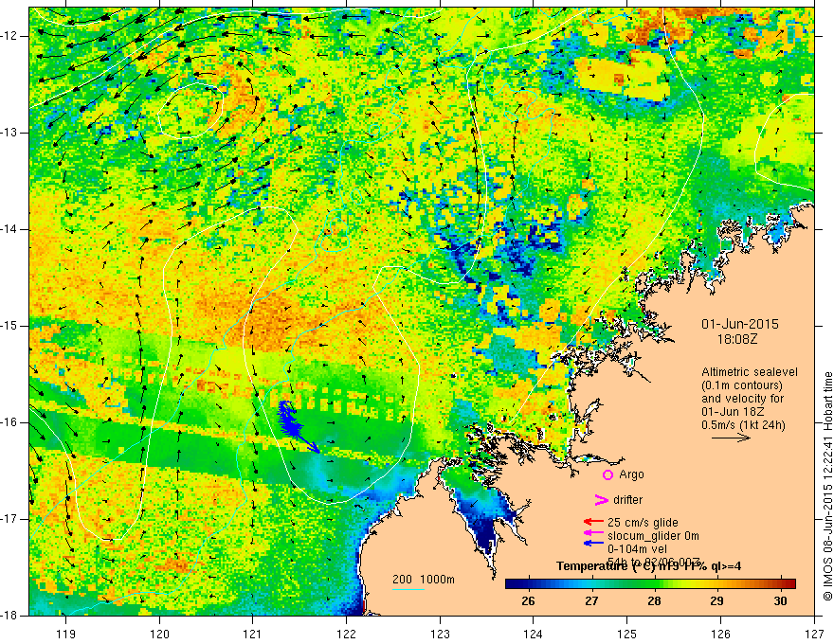Click the latitude axis label -15
The image size is (834, 644).
10,326
